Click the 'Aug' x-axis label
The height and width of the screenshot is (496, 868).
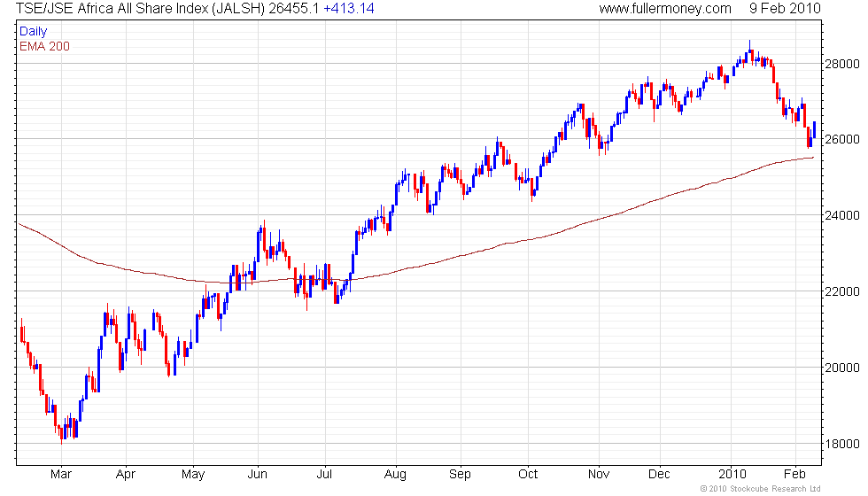[x=395, y=475]
